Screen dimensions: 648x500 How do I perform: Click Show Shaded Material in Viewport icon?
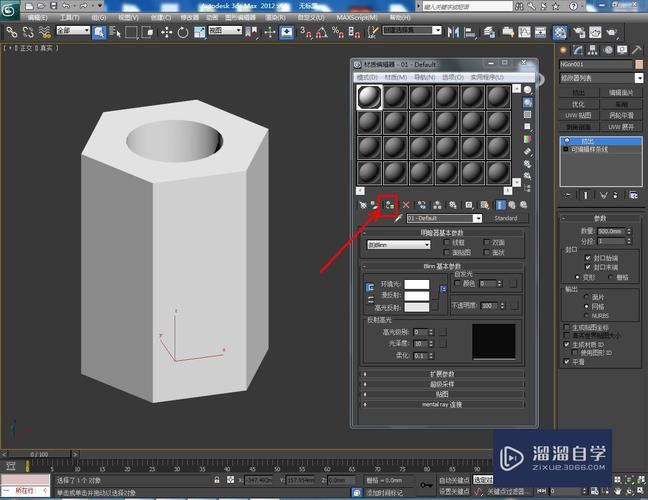click(x=484, y=205)
